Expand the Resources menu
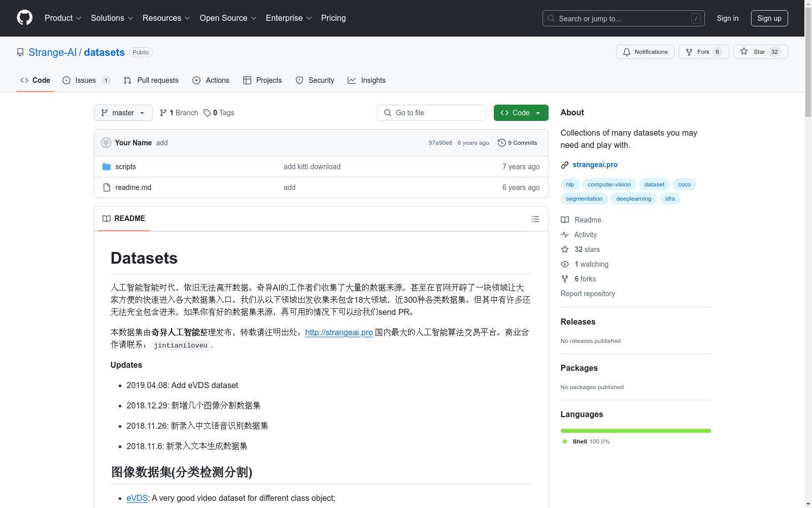The width and height of the screenshot is (812, 508). coord(166,18)
